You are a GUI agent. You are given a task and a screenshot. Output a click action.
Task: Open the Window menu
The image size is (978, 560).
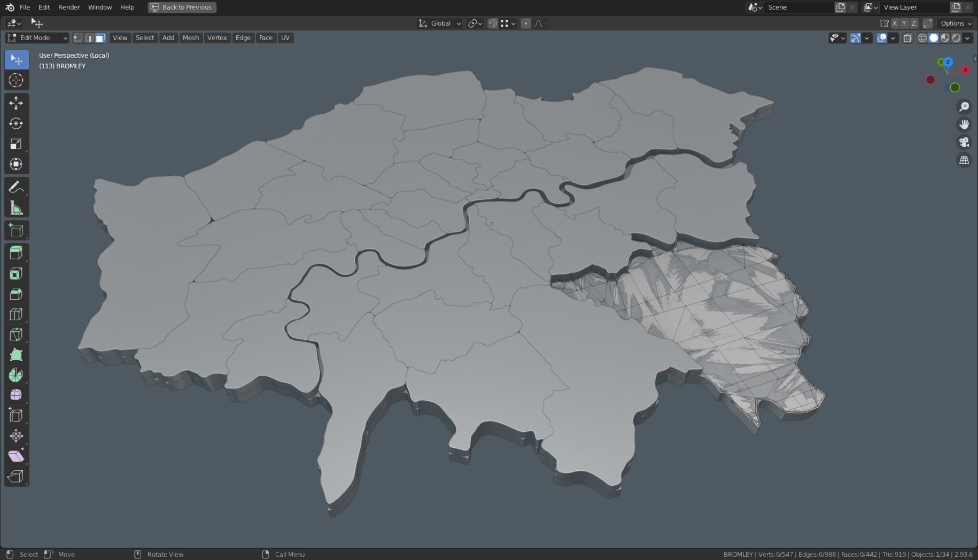(x=100, y=7)
